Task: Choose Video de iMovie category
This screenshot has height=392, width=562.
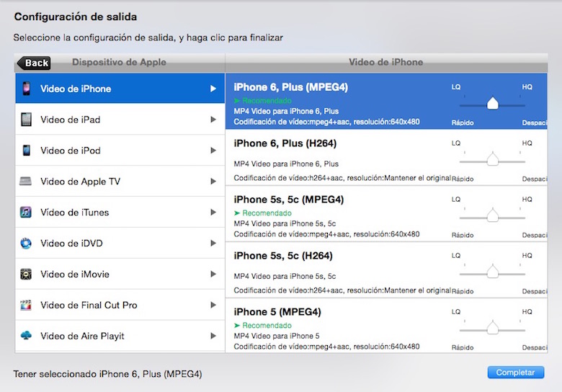Action: (x=120, y=274)
